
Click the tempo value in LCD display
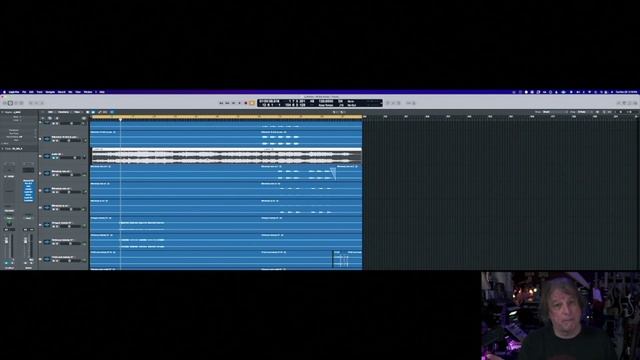[x=326, y=101]
